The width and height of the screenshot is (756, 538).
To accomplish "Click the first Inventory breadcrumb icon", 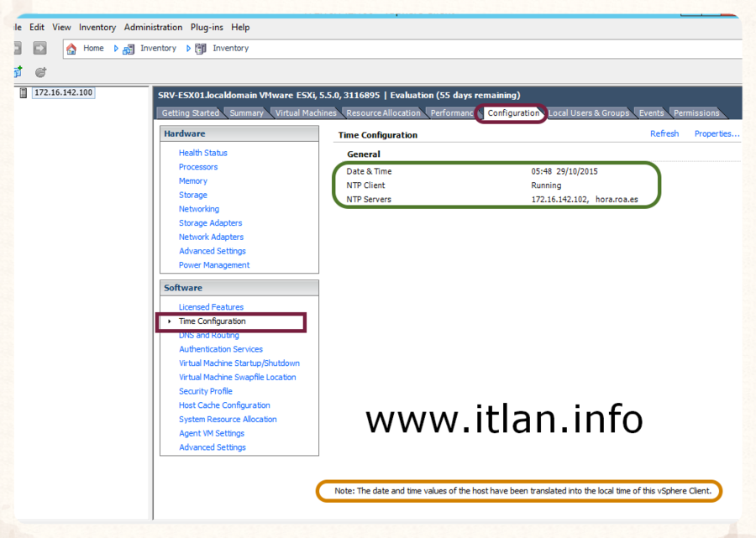I will click(129, 49).
